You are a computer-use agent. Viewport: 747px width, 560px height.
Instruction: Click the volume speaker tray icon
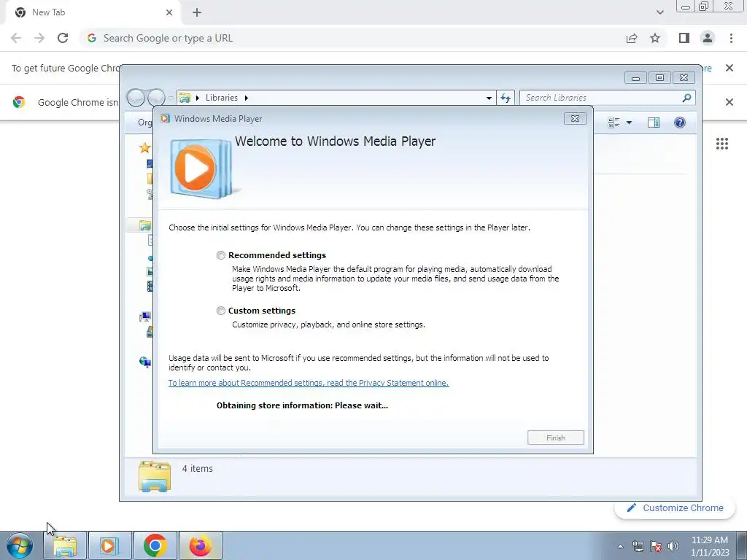click(x=673, y=547)
